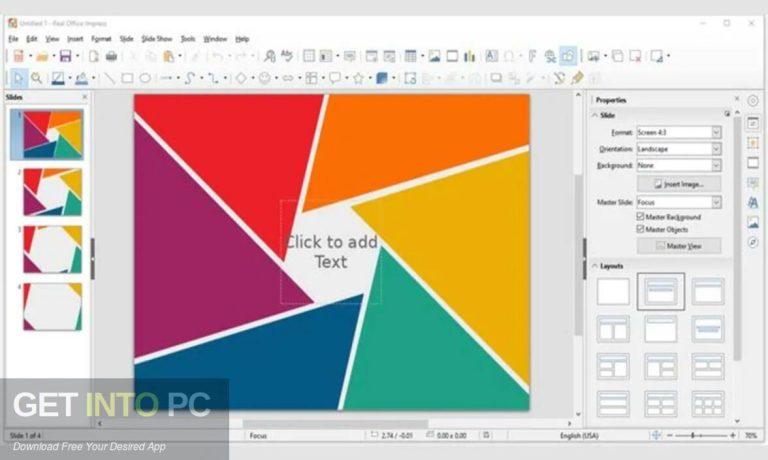Click the zoom out minus button
The image size is (768, 460).
click(x=670, y=435)
